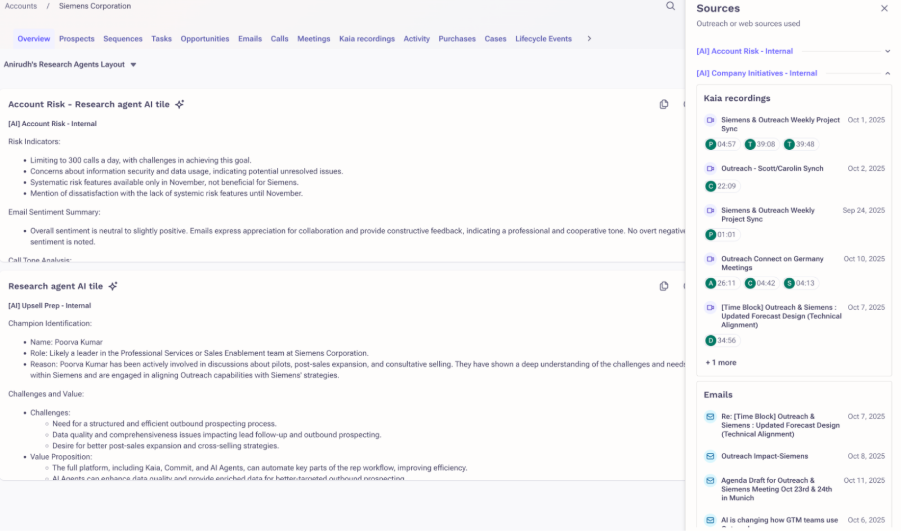This screenshot has height=531, width=901.
Task: Click video icon for Sep 24 Weekly Project Sync
Action: tap(710, 210)
